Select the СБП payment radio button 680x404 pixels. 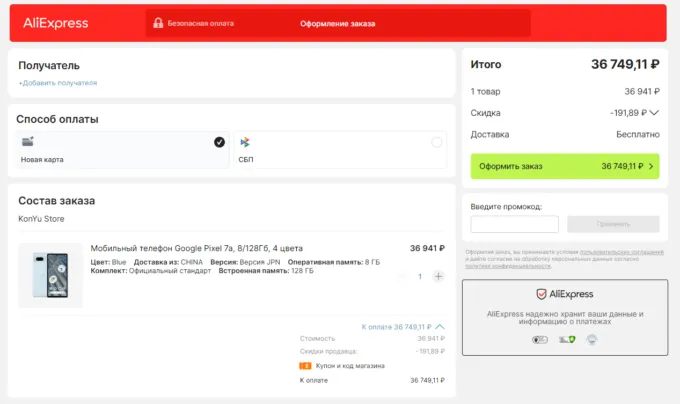(437, 142)
